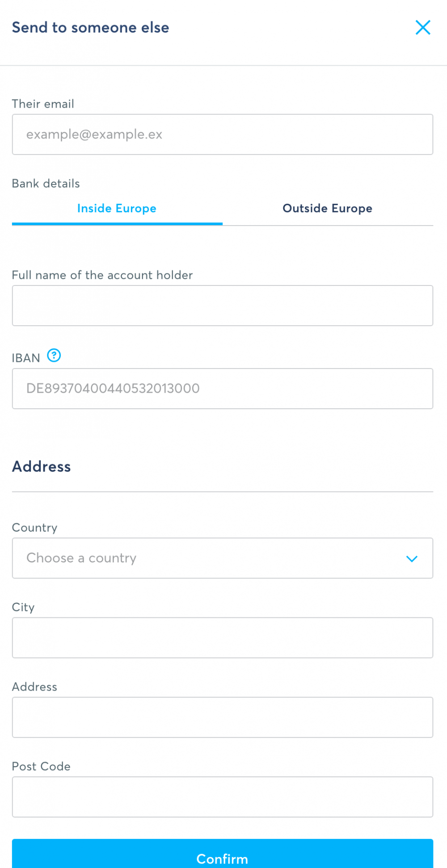Switch to the Outside Europe tab
Screen dimensions: 447x868
[x=327, y=209]
